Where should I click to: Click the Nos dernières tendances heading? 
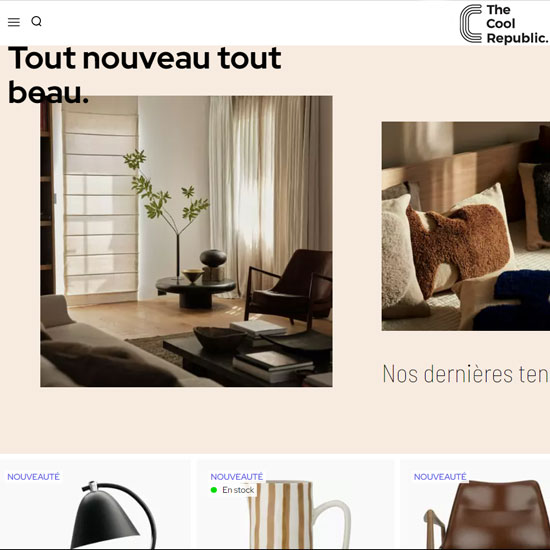click(466, 374)
